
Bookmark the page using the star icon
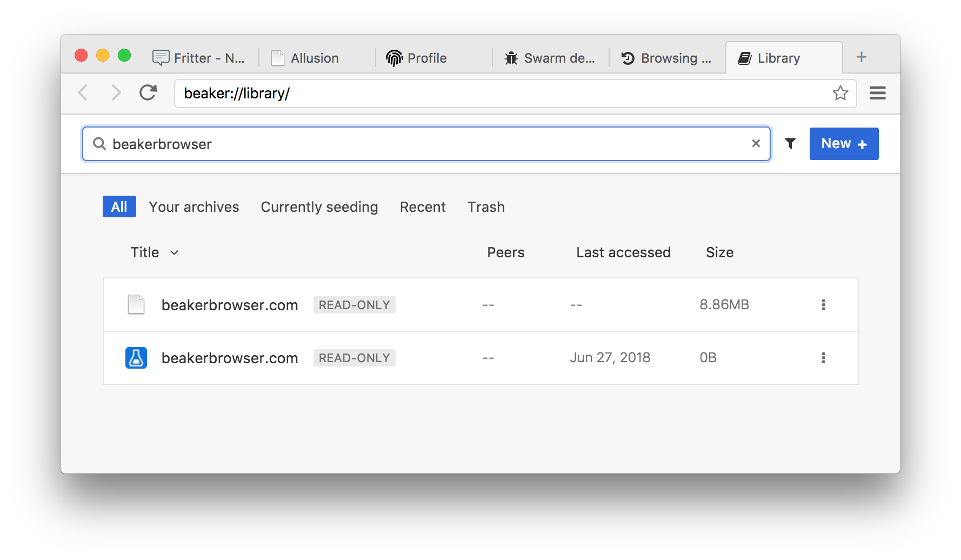point(840,92)
